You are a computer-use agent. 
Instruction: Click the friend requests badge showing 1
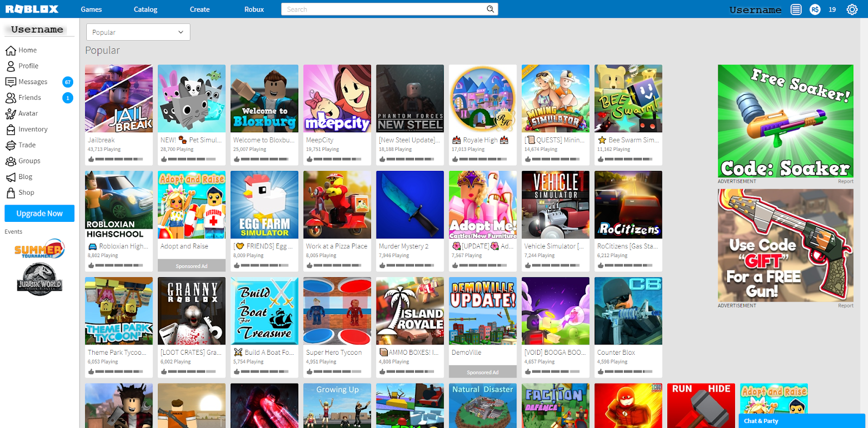68,98
